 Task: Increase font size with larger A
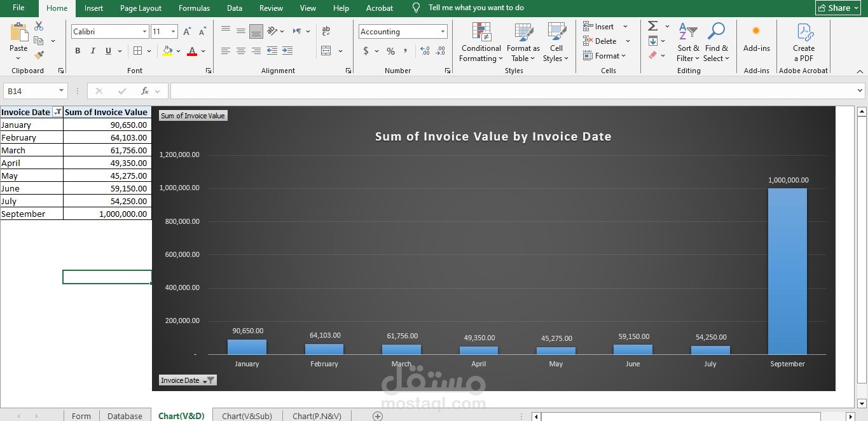[x=187, y=31]
